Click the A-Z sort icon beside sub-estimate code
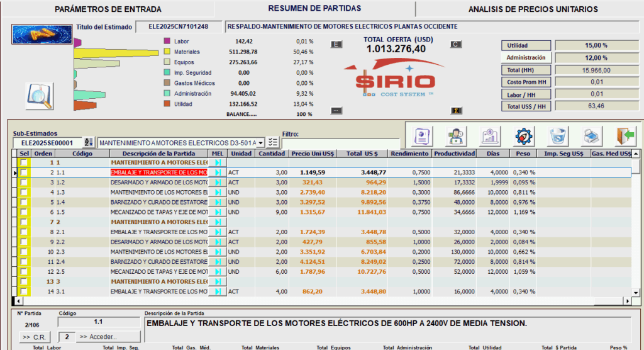The image size is (644, 350). [x=89, y=143]
